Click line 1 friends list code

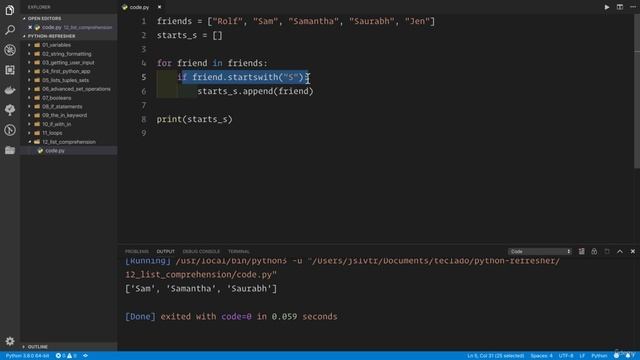pyautogui.click(x=296, y=21)
